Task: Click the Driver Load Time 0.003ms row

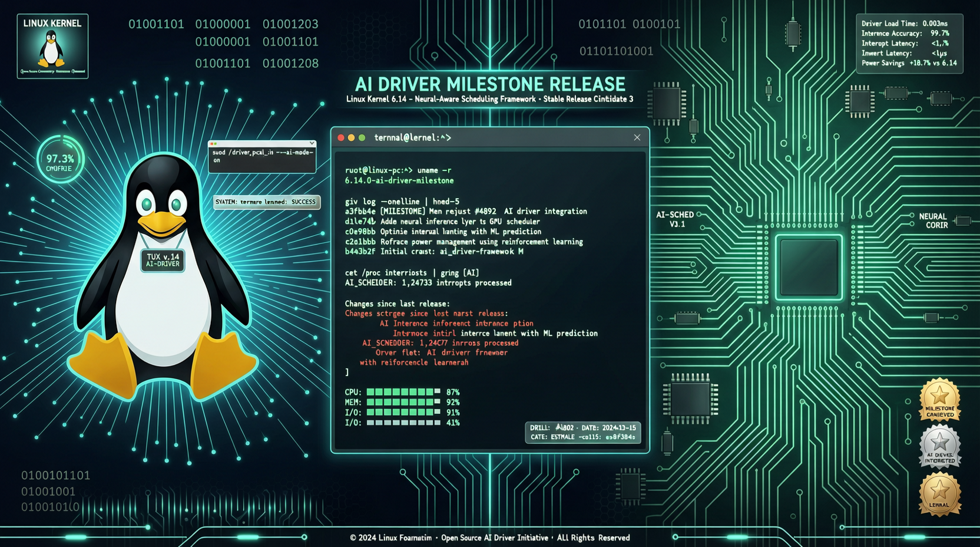Action: tap(905, 24)
